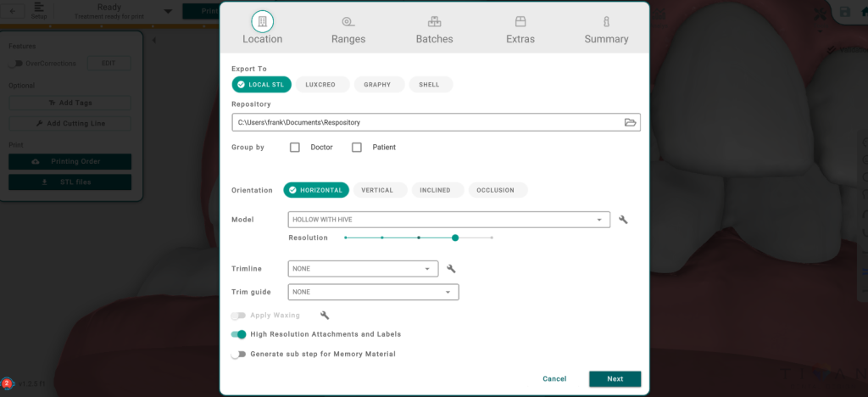Open the Trimline dropdown
This screenshot has height=397, width=868.
click(x=363, y=269)
